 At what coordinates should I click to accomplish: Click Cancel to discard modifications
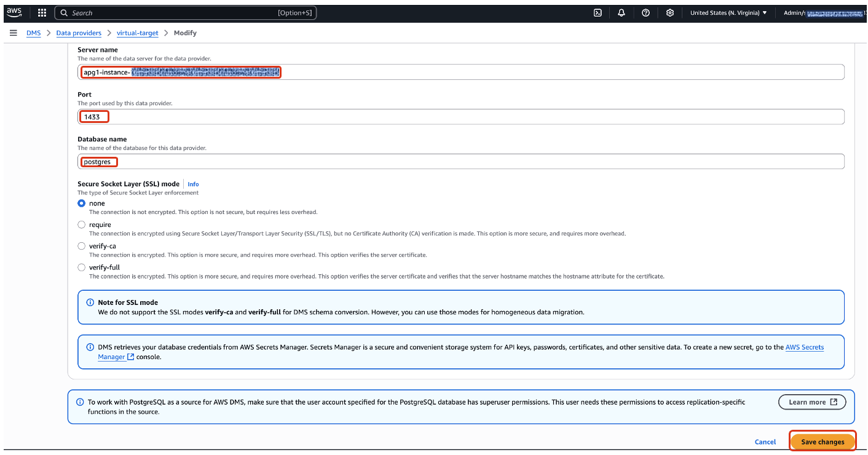coord(765,441)
